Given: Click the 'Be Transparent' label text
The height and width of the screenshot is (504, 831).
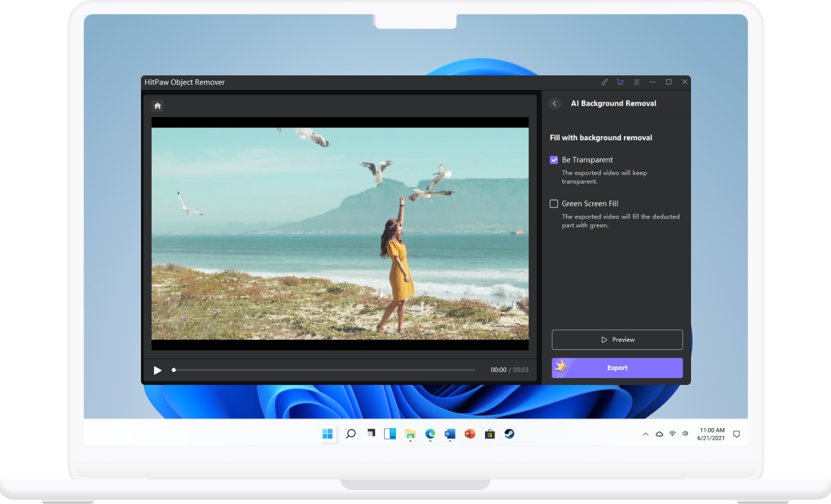Looking at the screenshot, I should [x=587, y=160].
